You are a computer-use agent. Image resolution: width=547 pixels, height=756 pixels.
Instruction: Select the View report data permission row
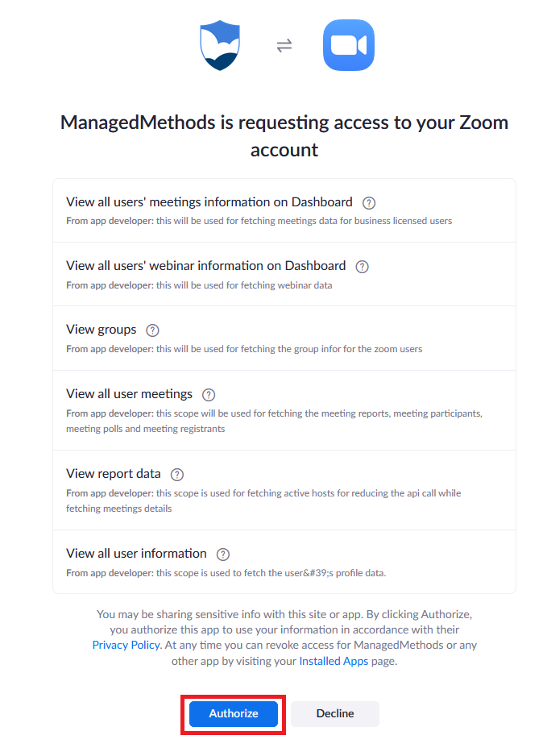click(284, 489)
